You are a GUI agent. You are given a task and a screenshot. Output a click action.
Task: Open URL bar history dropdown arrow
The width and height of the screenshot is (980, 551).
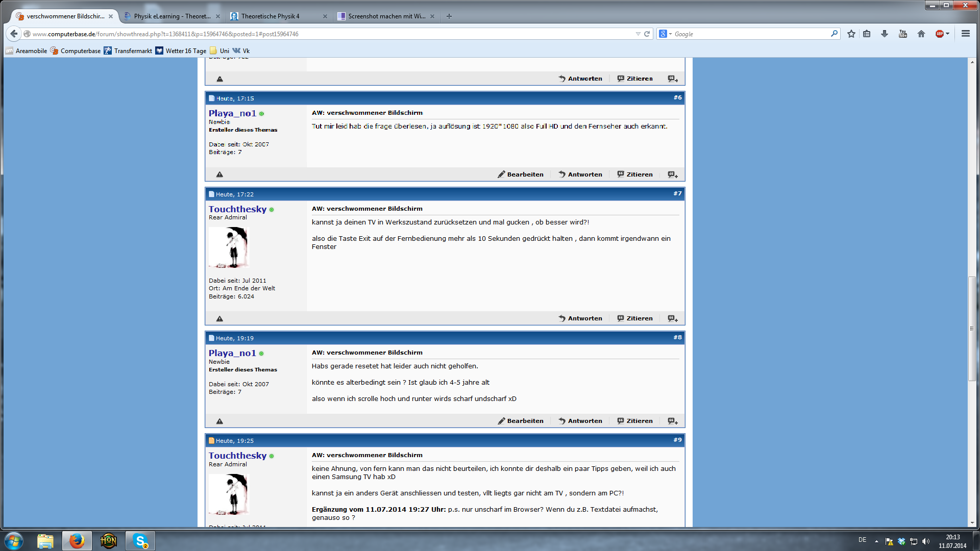638,34
